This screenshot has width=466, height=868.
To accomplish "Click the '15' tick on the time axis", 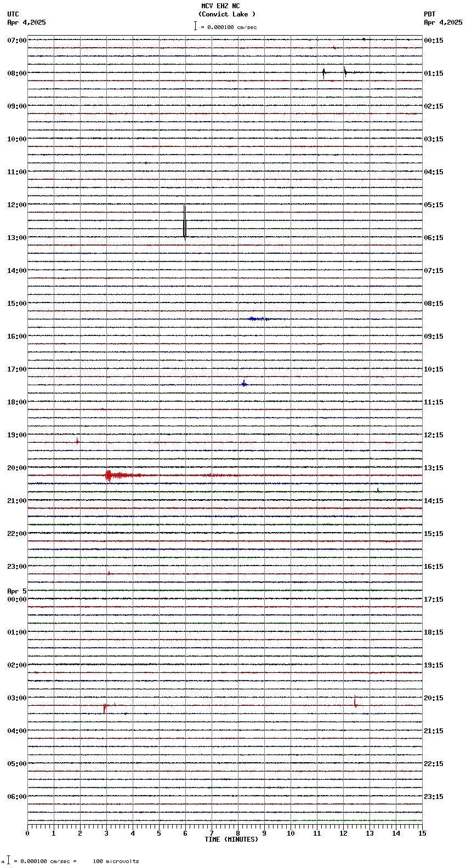I will [x=422, y=833].
